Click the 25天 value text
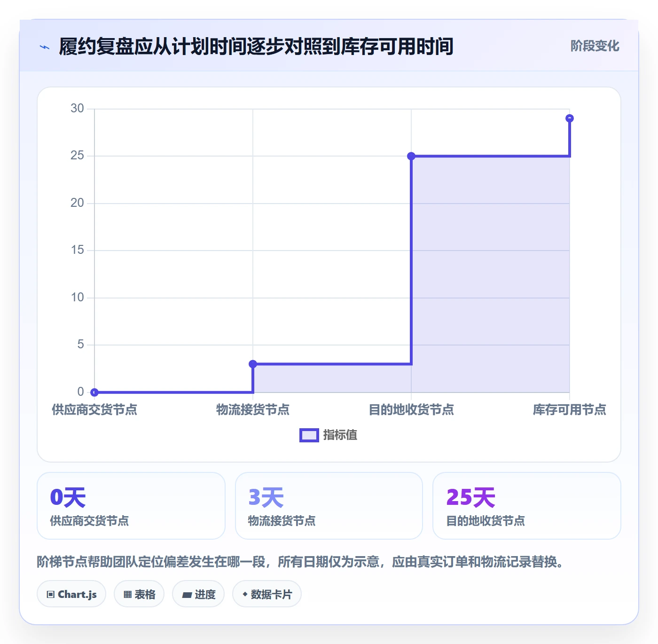 point(470,497)
